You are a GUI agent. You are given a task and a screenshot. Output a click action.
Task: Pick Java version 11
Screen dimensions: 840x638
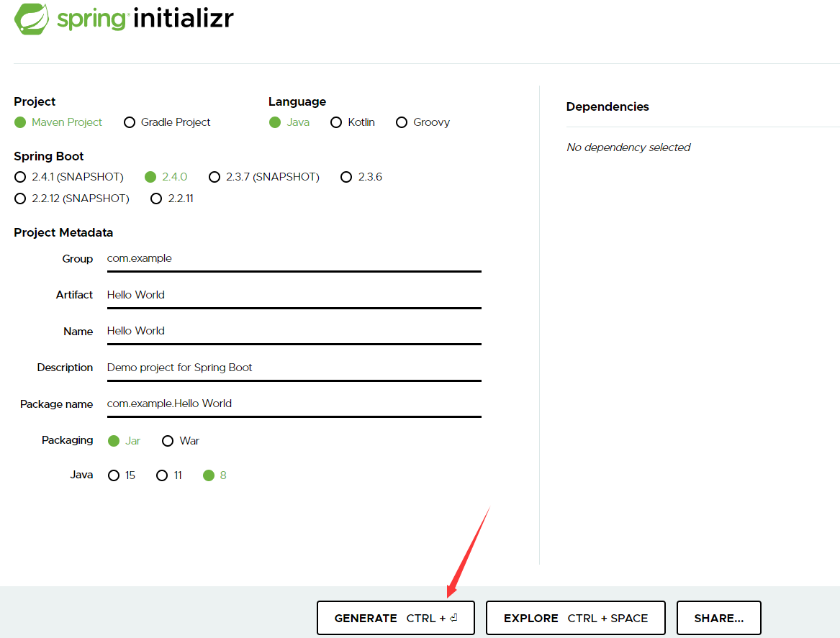point(169,475)
